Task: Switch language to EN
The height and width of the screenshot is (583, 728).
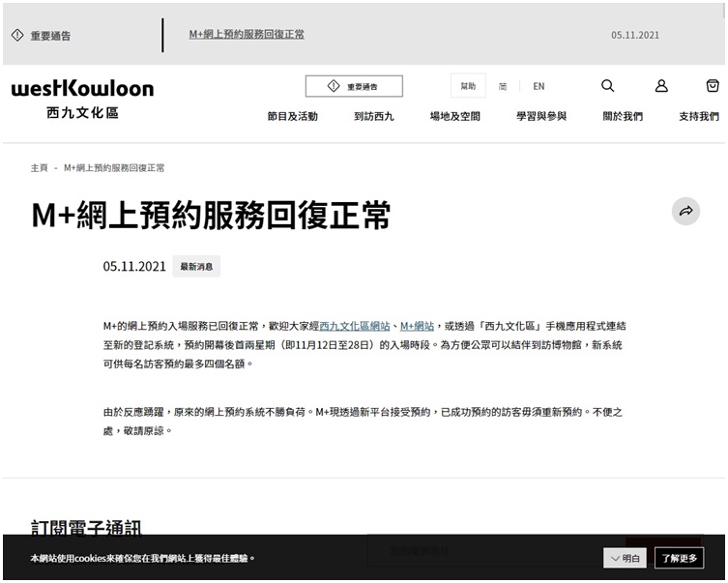Action: [539, 86]
